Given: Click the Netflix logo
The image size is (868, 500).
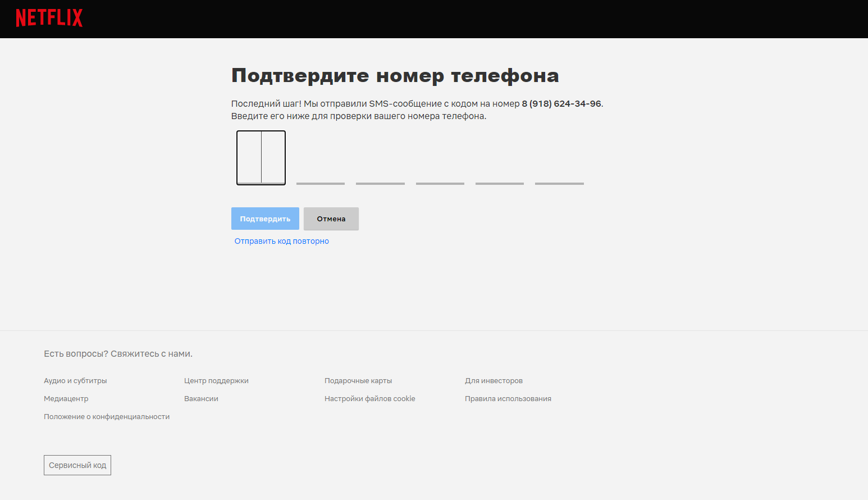Looking at the screenshot, I should (x=49, y=18).
